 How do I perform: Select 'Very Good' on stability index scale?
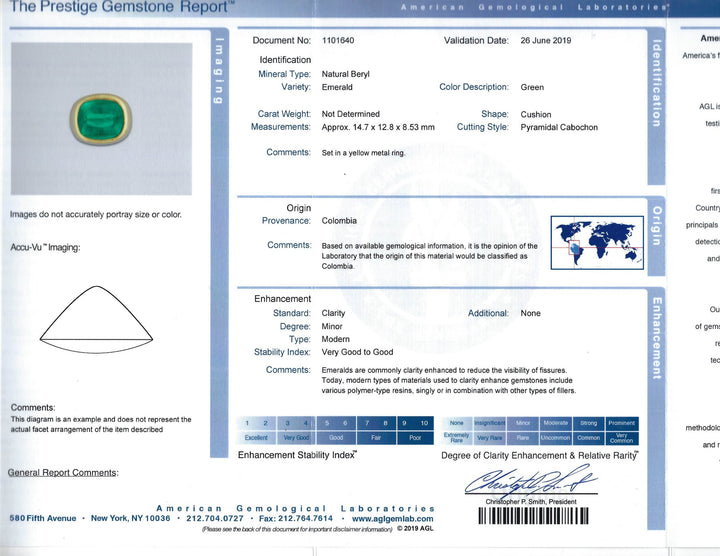tap(296, 438)
